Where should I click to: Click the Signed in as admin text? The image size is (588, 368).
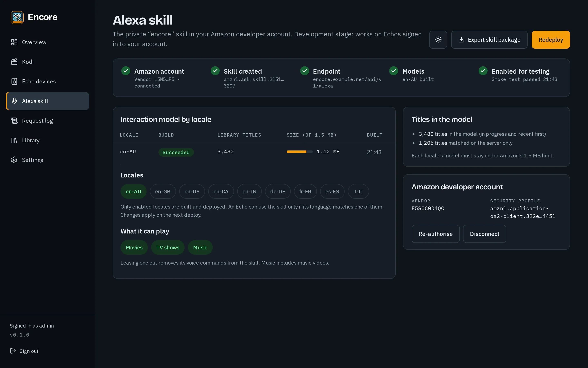point(32,326)
